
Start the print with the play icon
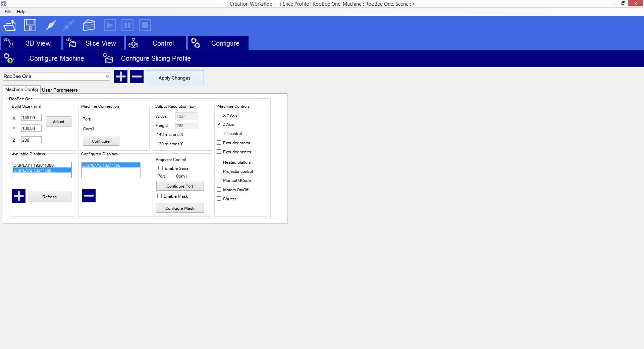pos(110,25)
